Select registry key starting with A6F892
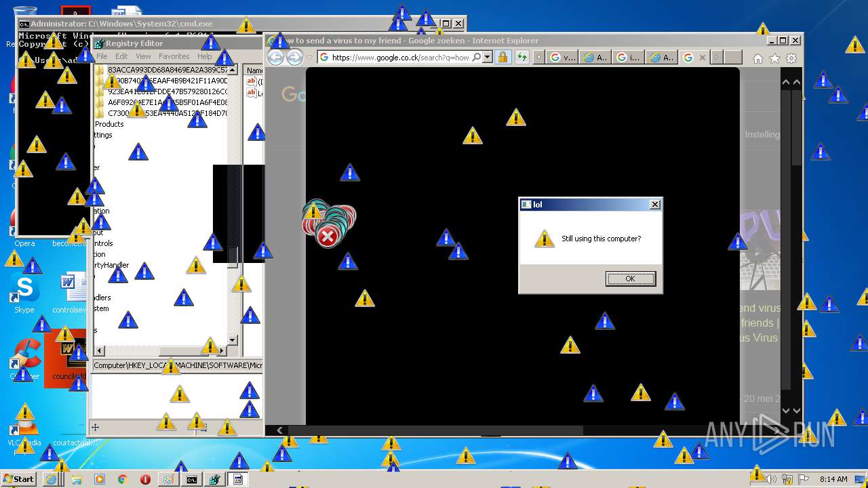The image size is (868, 488). [x=167, y=102]
